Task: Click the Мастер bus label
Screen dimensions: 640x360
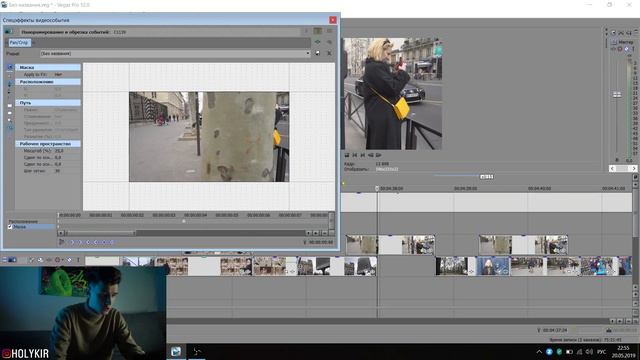Action: 625,42
